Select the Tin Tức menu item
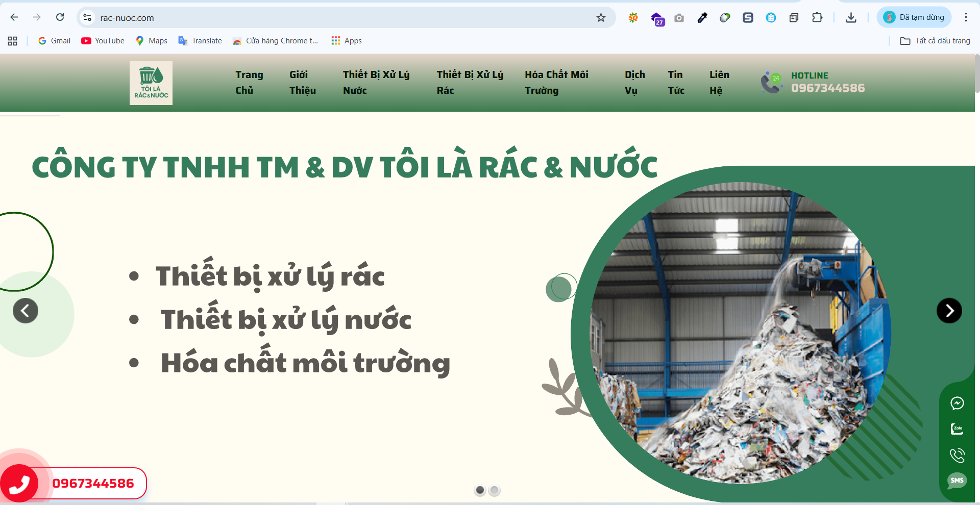The height and width of the screenshot is (505, 980). [x=676, y=82]
